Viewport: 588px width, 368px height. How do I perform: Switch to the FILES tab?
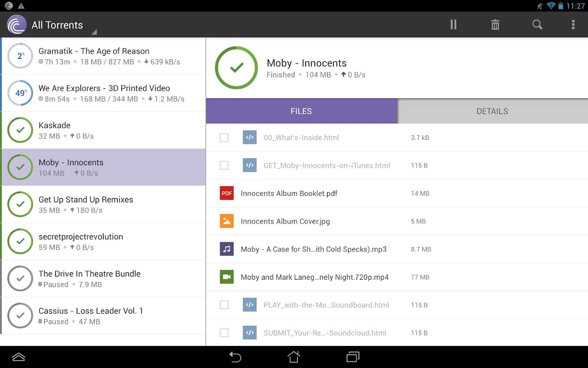(x=301, y=111)
